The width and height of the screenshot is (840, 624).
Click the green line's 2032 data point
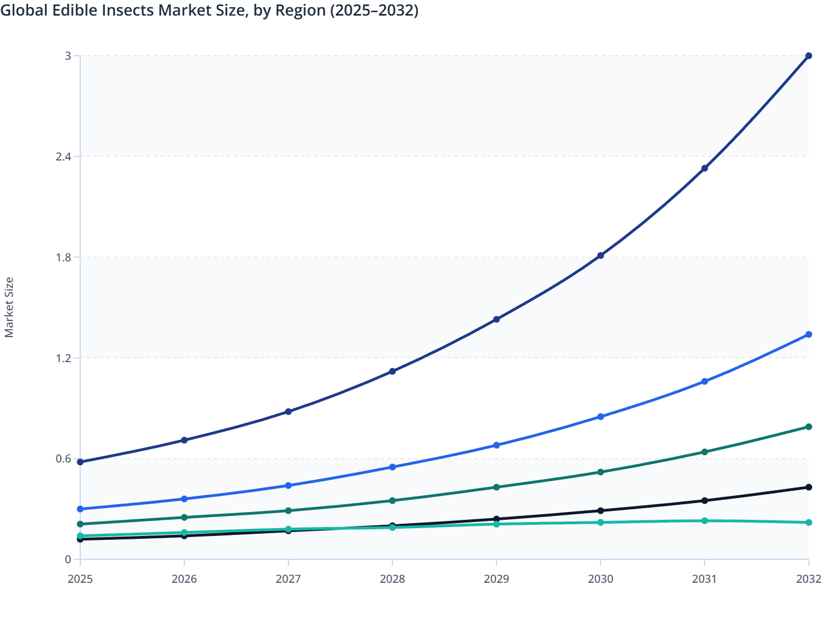point(808,427)
